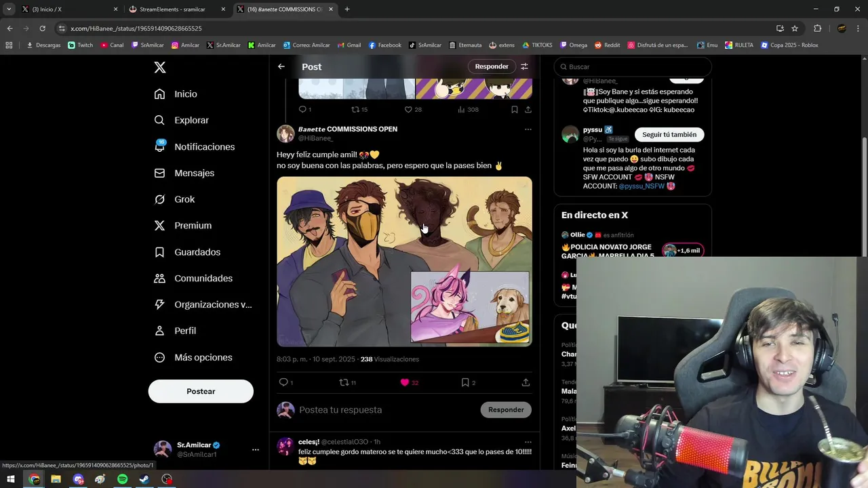This screenshot has width=868, height=488.
Task: Open @HiBanee_ handle link on post
Action: 315,138
